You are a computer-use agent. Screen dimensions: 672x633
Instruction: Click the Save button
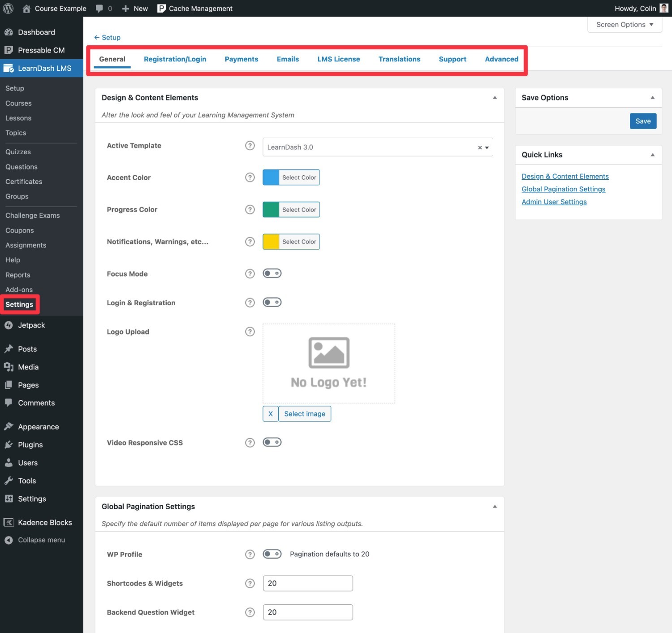click(643, 121)
